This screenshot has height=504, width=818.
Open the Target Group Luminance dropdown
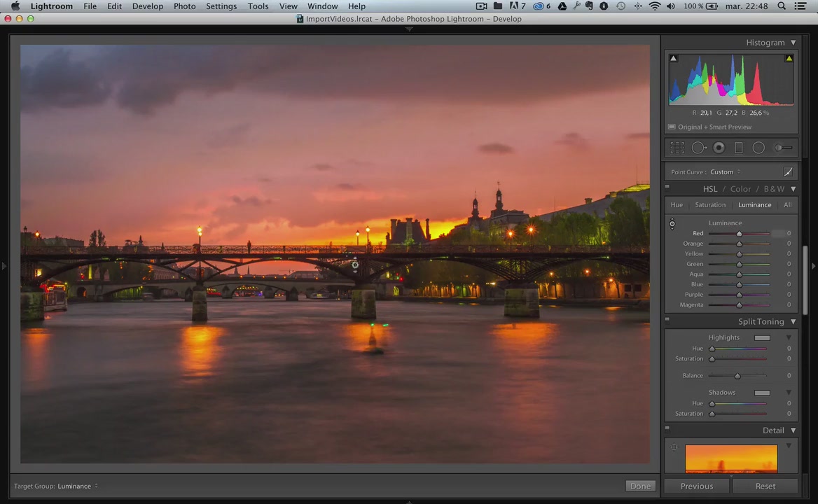(78, 486)
